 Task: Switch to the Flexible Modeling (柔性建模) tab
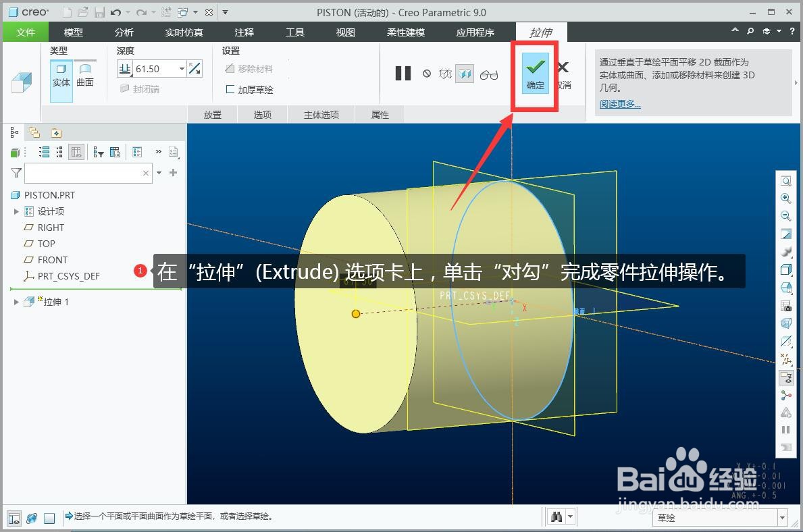pos(406,32)
